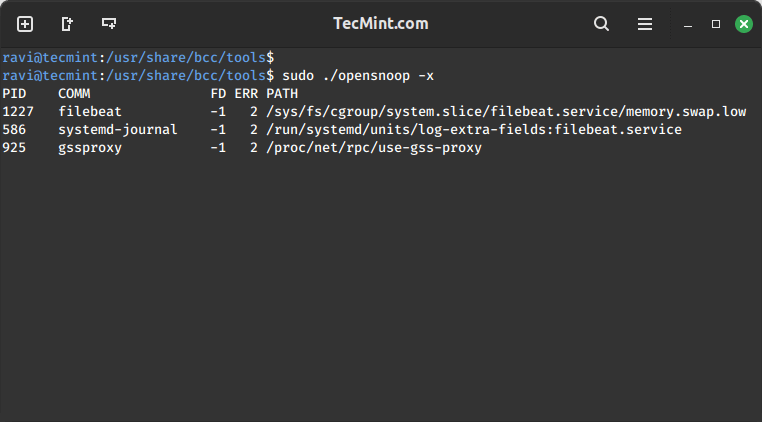
Task: Click the sudo ./opensnoop -x command text
Action: tap(358, 76)
